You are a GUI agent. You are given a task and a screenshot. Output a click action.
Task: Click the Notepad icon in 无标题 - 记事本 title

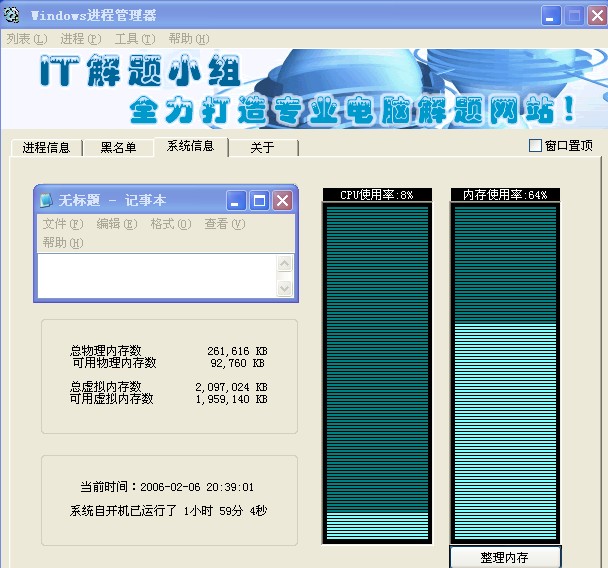tap(46, 200)
